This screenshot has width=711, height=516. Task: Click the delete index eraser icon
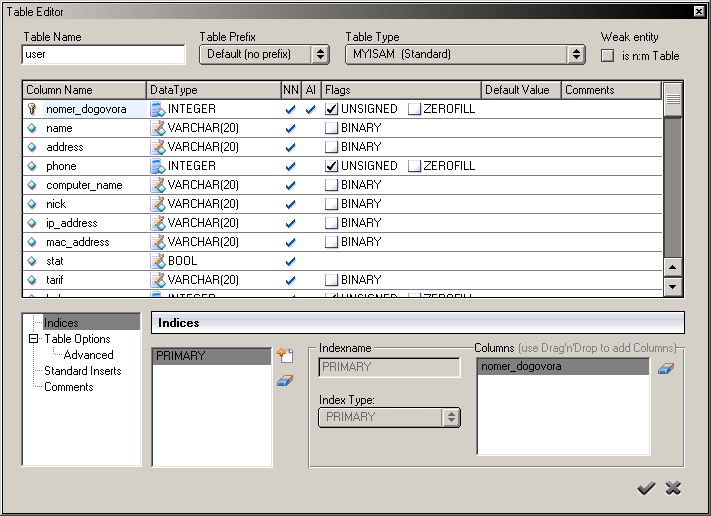click(285, 380)
